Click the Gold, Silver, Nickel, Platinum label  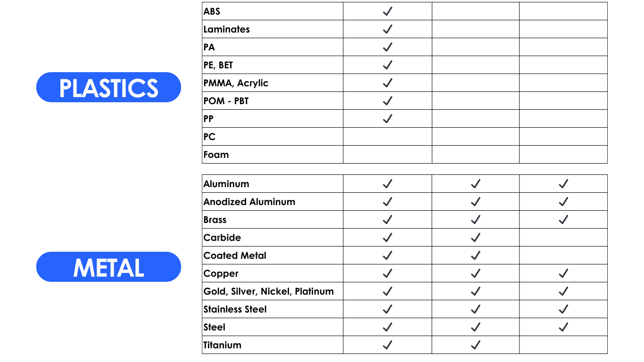point(268,291)
